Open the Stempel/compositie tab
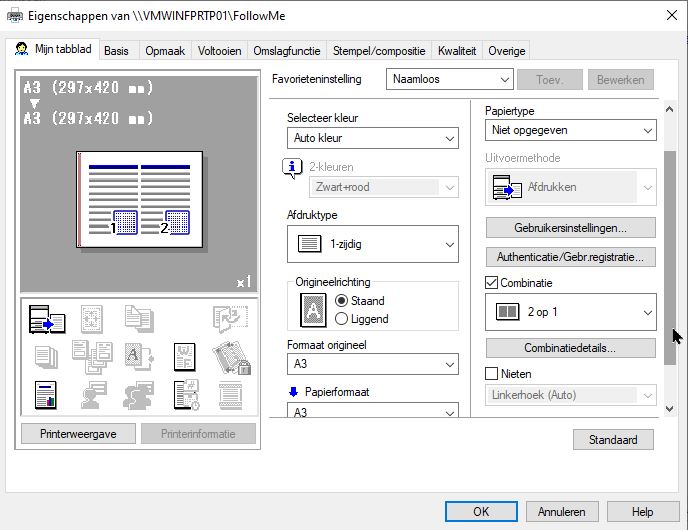Image resolution: width=688 pixels, height=530 pixels. coord(379,51)
